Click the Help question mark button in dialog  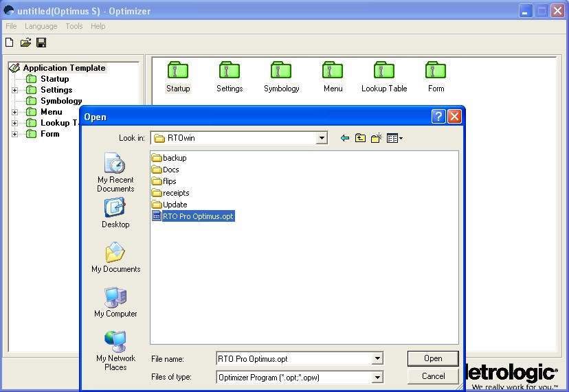click(438, 117)
